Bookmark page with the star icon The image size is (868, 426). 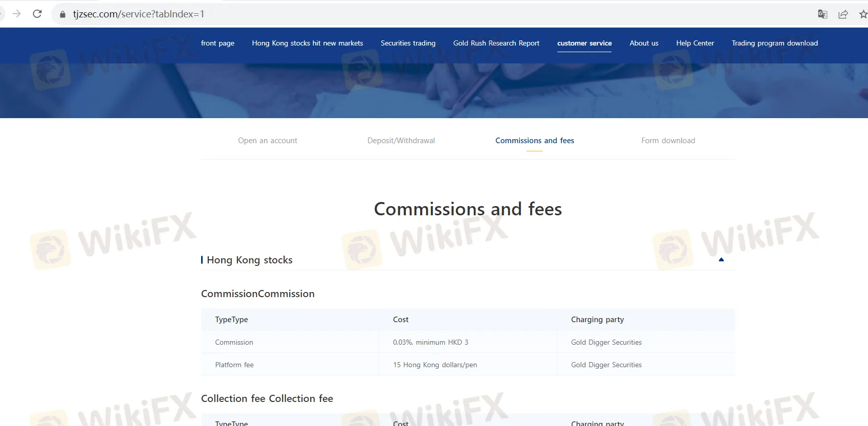863,14
